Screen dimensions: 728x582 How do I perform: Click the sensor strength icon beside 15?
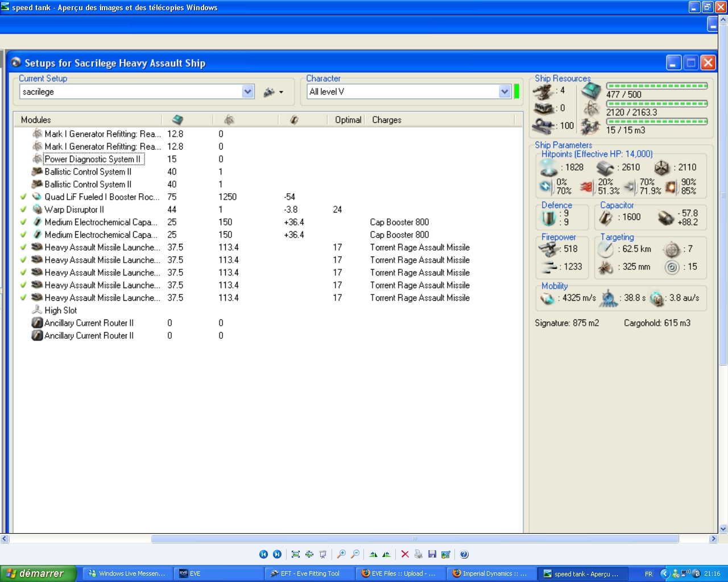[x=672, y=267]
